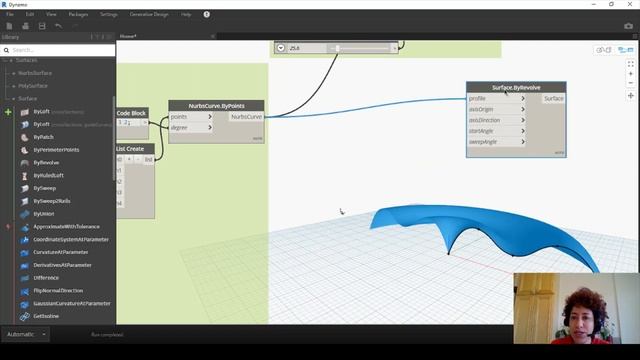Select Difference in the library
The width and height of the screenshot is (640, 360).
[46, 278]
